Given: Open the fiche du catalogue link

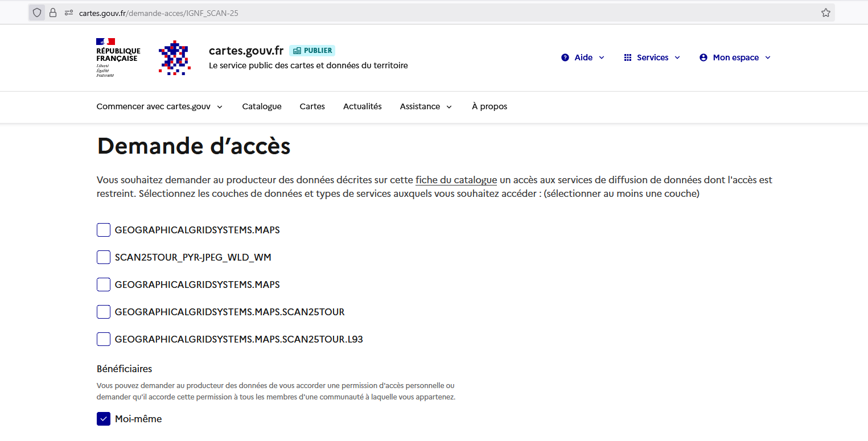Looking at the screenshot, I should (455, 180).
